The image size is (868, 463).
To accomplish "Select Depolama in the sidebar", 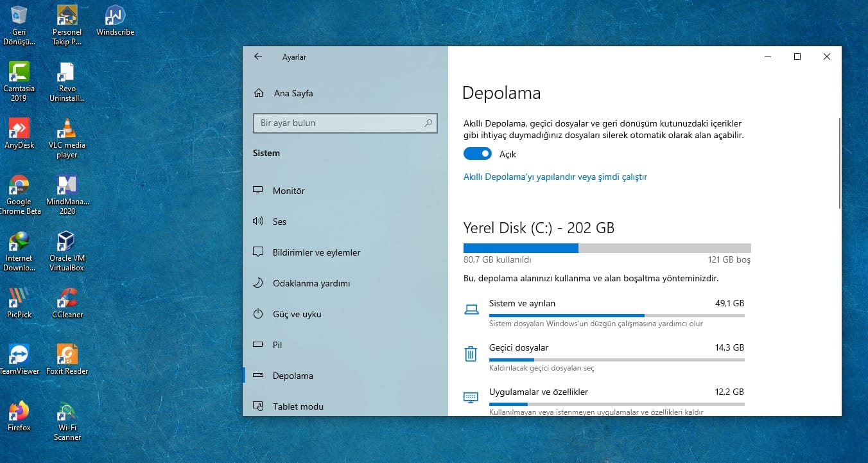I will (345, 376).
